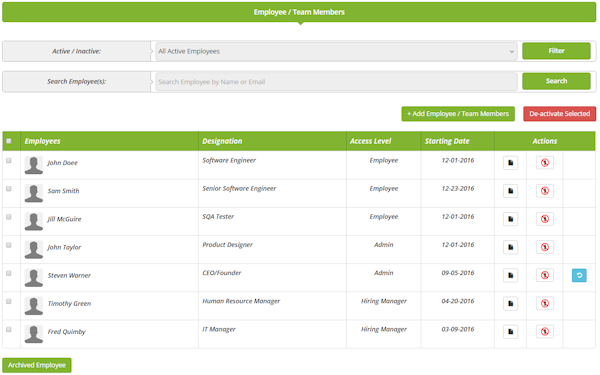Open document icon for Timothy Green
The width and height of the screenshot is (600, 375).
[510, 303]
